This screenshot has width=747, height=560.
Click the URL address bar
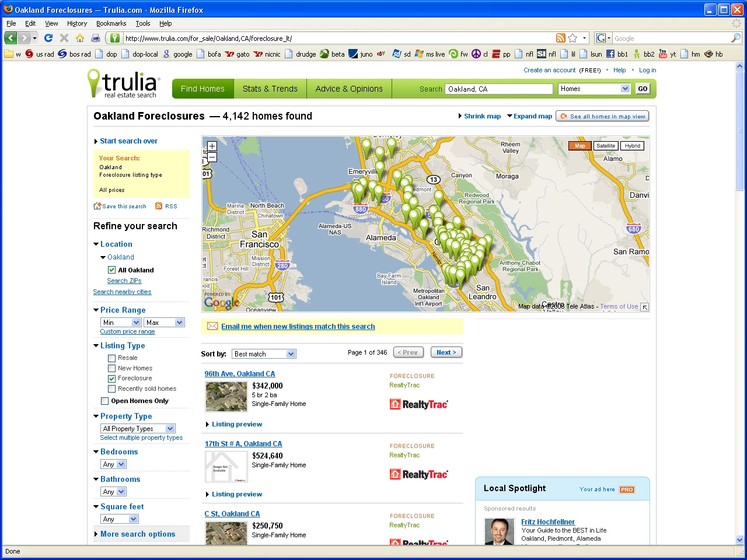(338, 38)
